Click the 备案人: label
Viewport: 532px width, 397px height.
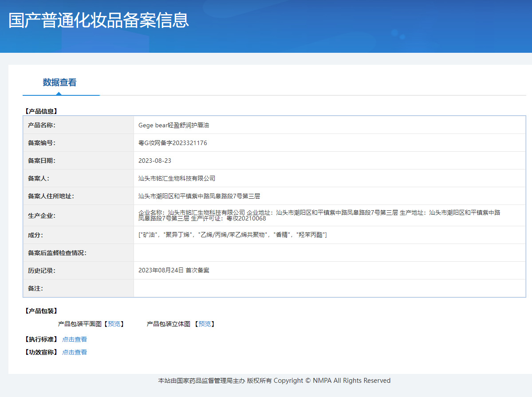[38, 178]
